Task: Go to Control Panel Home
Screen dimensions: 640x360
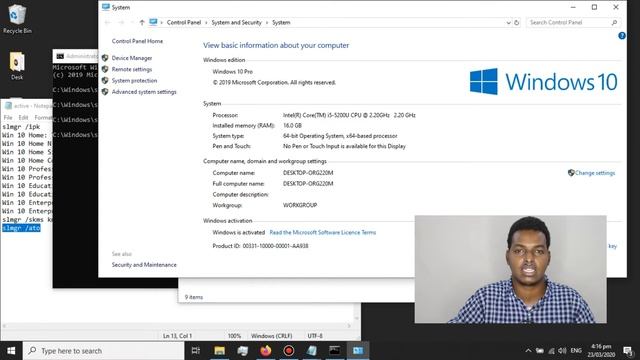Action: (137, 41)
